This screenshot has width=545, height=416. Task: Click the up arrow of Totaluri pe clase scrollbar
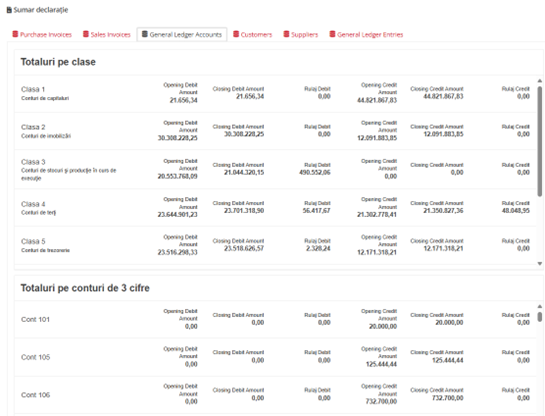[x=539, y=81]
